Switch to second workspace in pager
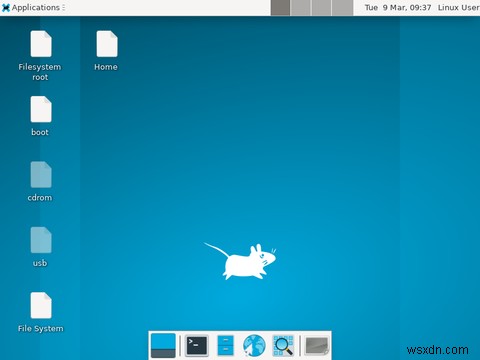The image size is (480, 360). [x=301, y=8]
